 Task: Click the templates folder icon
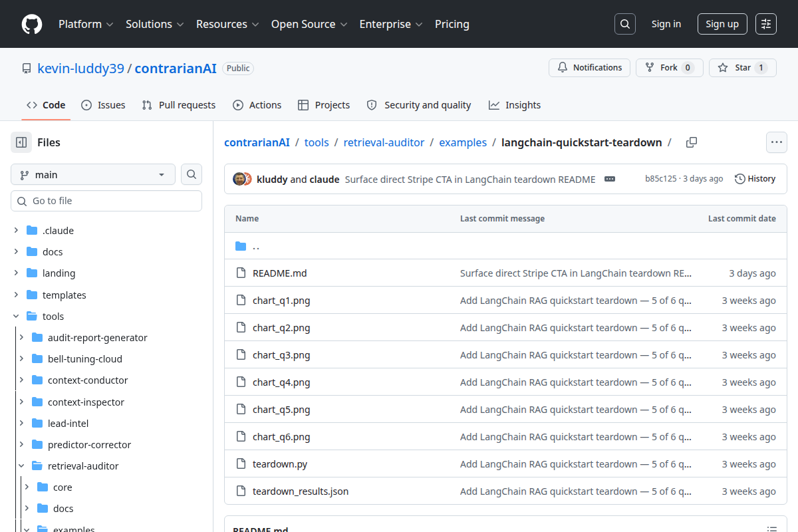pyautogui.click(x=32, y=295)
